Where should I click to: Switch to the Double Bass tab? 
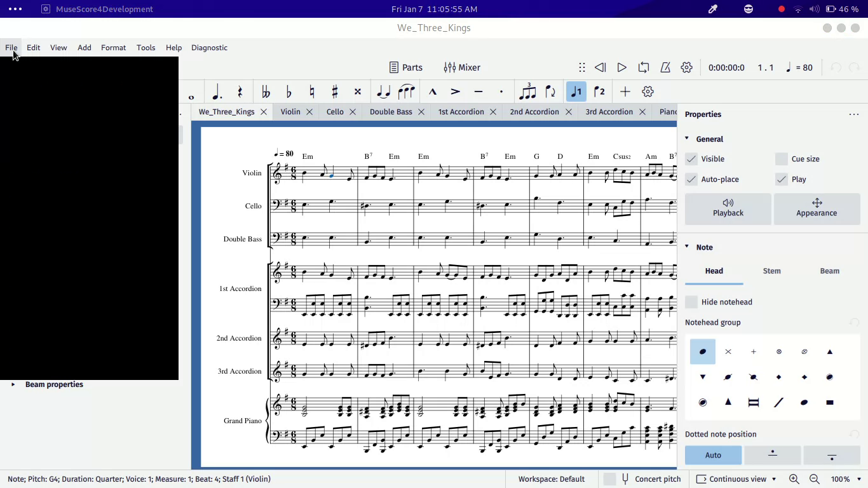click(391, 112)
